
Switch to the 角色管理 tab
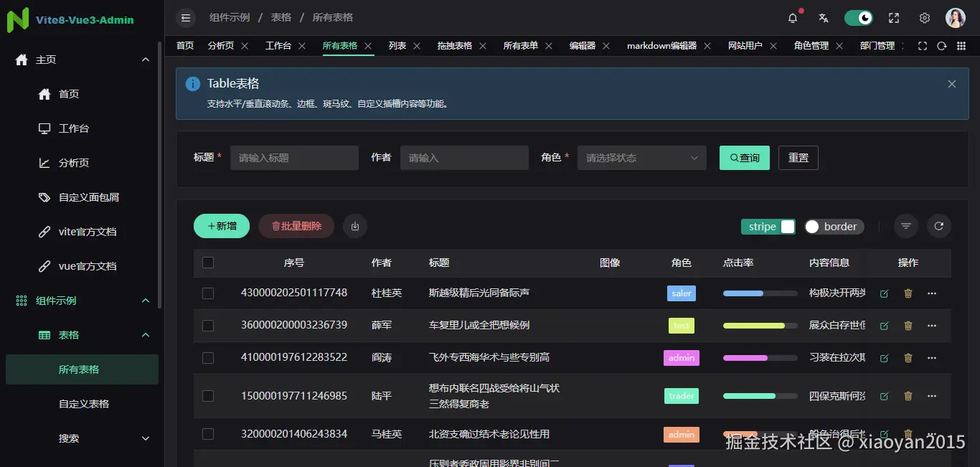point(811,45)
